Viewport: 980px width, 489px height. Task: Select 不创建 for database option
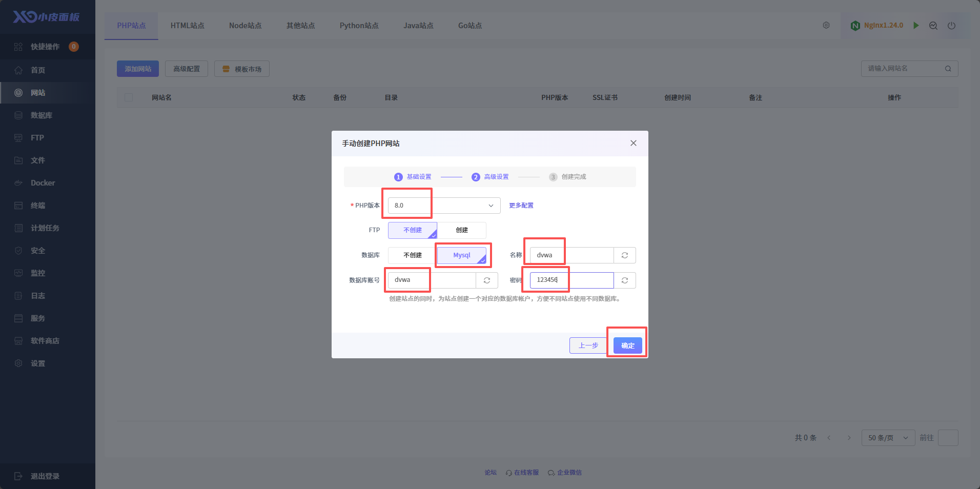click(412, 255)
